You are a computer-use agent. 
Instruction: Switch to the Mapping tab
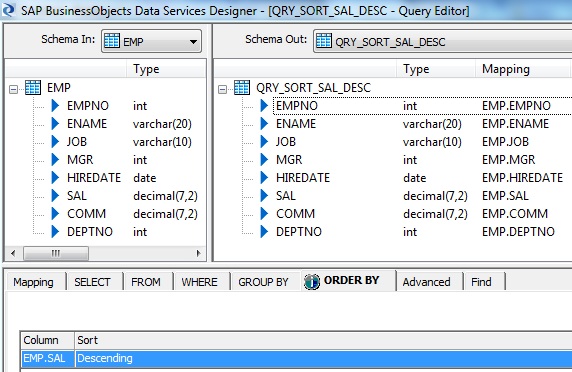[x=33, y=282]
